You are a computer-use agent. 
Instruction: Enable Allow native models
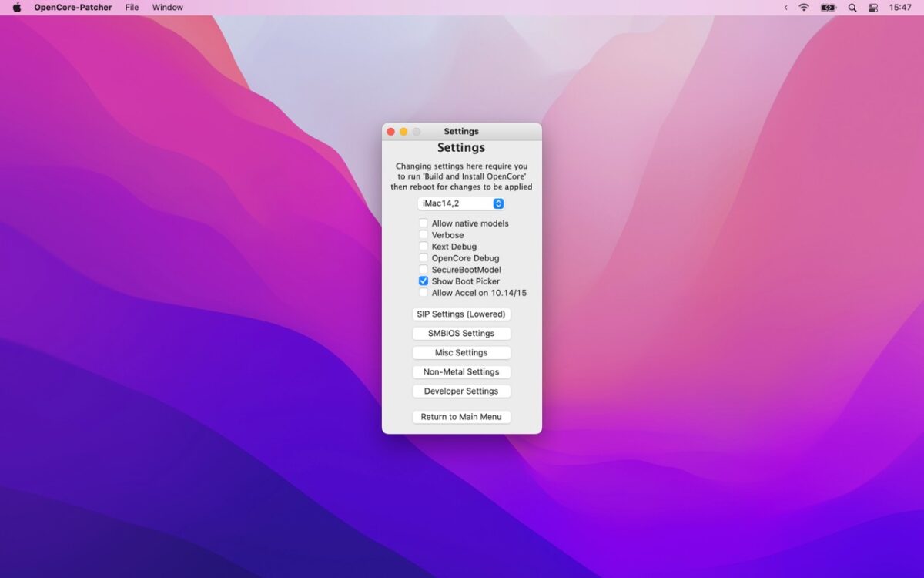(423, 223)
